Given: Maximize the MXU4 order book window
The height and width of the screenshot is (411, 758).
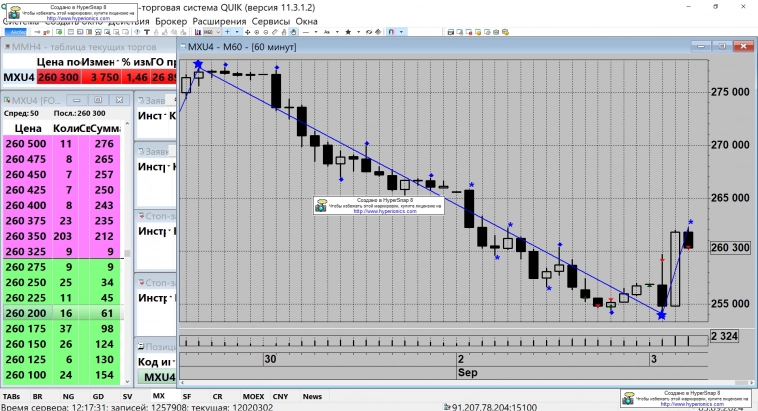Looking at the screenshot, I should (98, 100).
